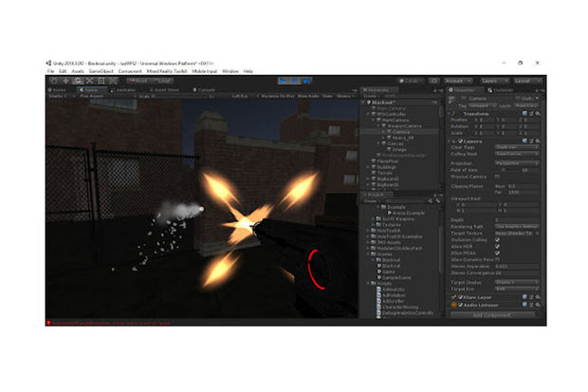Select the Hand tool in the toolbar
588x392 pixels.
55,81
